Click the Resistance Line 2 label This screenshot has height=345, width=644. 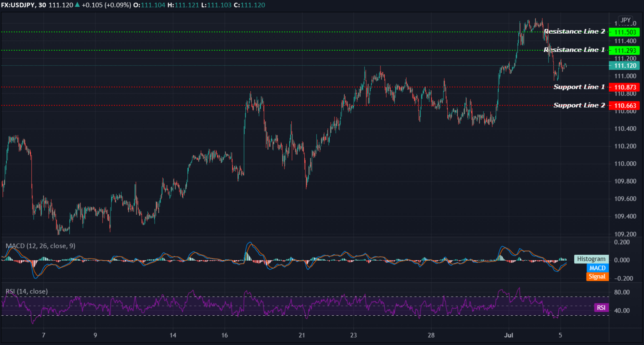pos(574,31)
